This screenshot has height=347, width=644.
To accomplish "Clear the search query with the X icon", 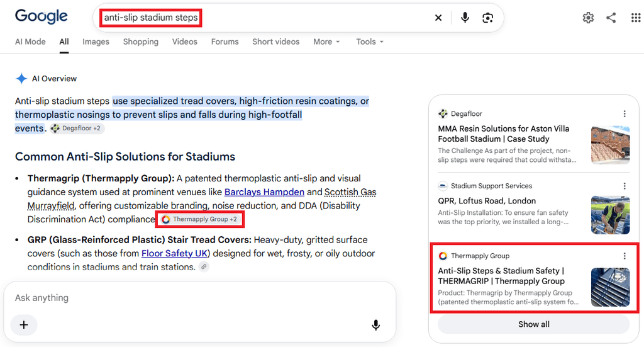I will pos(438,18).
